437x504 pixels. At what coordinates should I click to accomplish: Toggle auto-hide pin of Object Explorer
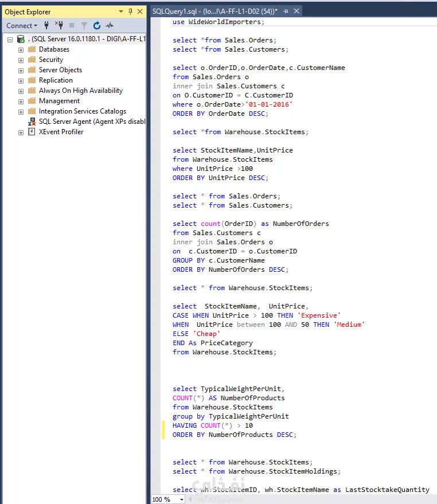click(x=130, y=11)
